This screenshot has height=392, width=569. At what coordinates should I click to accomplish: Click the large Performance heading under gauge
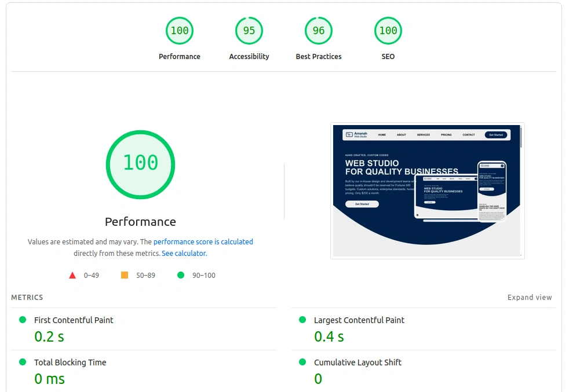pyautogui.click(x=140, y=222)
